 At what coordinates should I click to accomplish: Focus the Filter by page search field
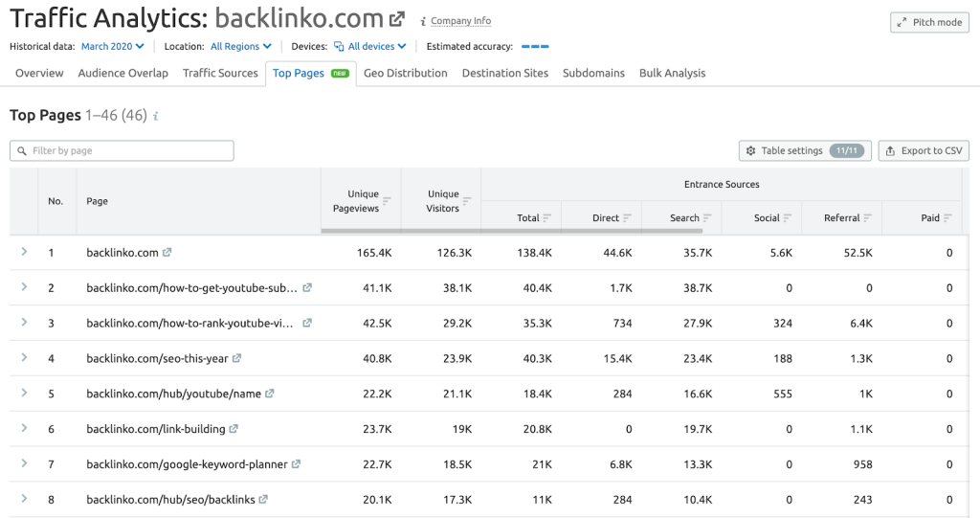(122, 150)
